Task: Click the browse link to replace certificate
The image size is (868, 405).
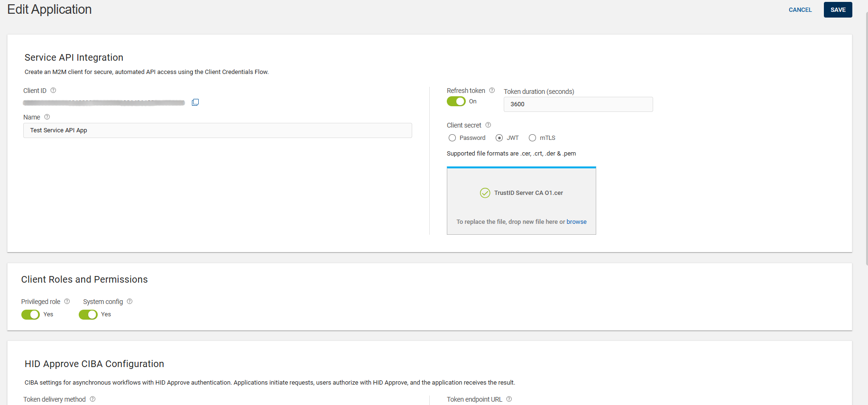Action: pyautogui.click(x=576, y=222)
